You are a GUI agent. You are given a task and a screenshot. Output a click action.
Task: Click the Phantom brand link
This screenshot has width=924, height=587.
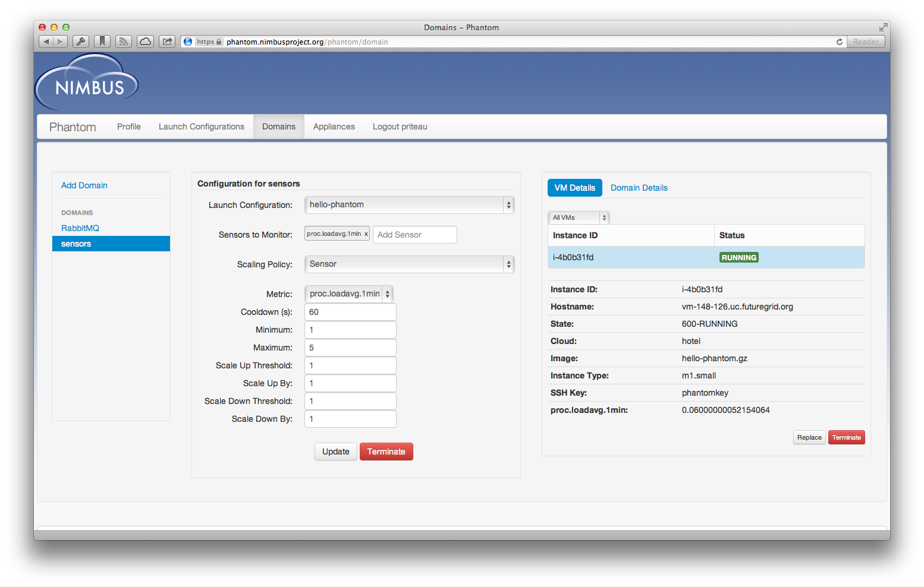click(73, 127)
